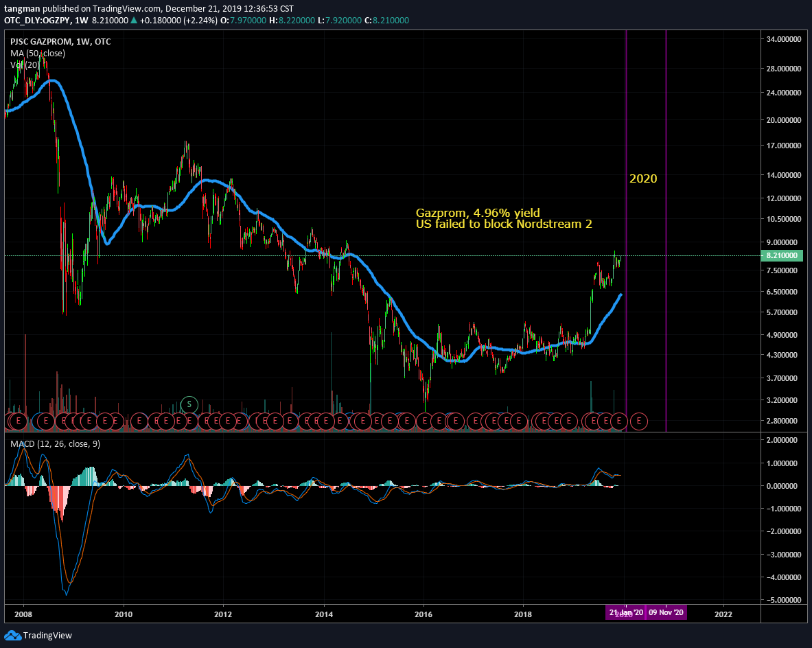The image size is (812, 648).
Task: Click the 2022 label on time axis
Action: coord(723,614)
